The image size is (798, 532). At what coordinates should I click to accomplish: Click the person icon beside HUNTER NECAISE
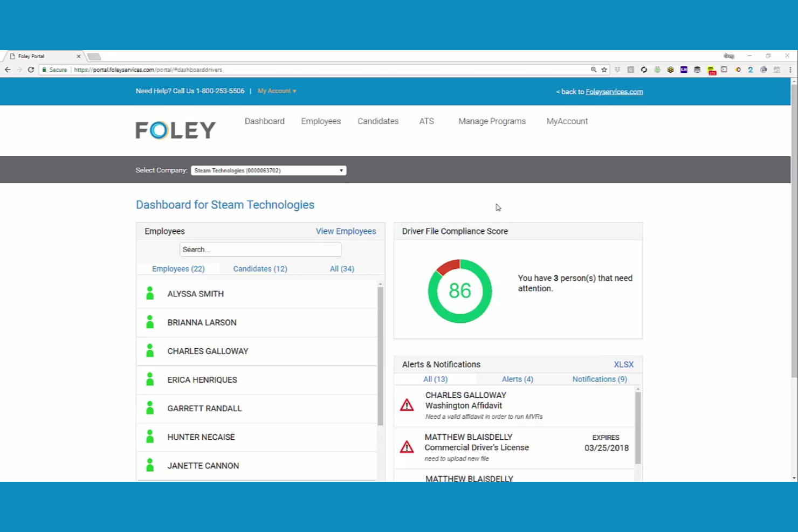click(x=150, y=436)
